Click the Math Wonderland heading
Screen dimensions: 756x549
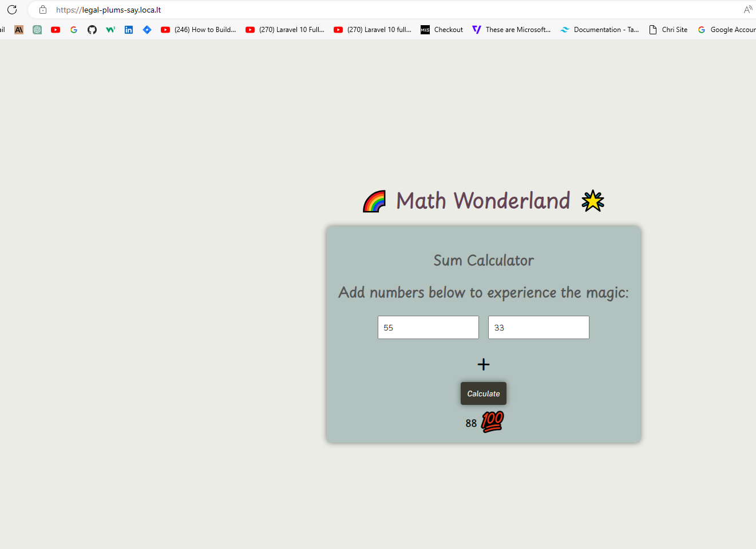(483, 201)
